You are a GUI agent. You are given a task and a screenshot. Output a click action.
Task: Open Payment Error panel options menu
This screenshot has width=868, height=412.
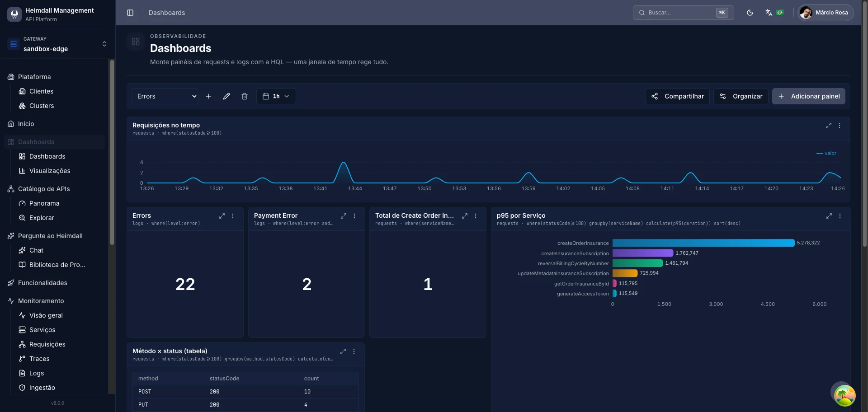point(354,216)
